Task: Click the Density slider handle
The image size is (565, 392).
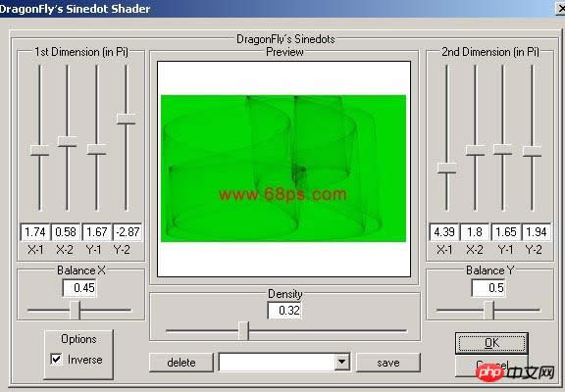Action: [x=244, y=331]
